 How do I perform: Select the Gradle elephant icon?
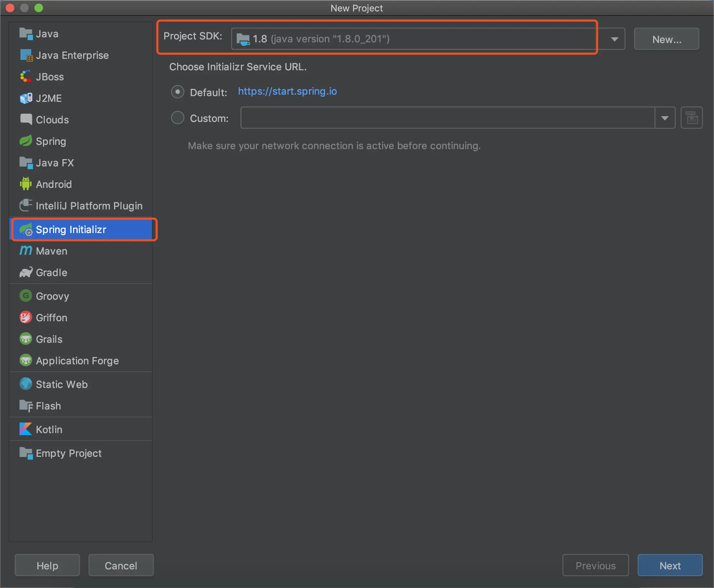pos(25,272)
